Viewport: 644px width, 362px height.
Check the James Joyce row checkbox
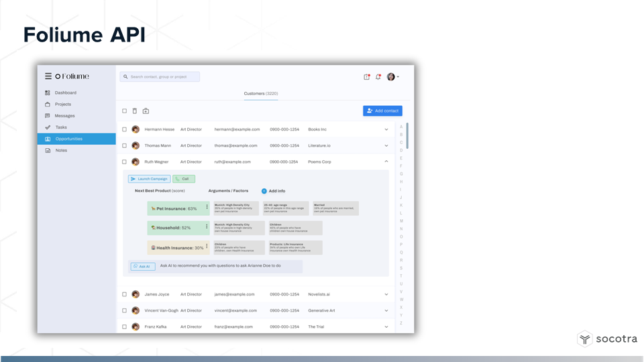point(125,294)
